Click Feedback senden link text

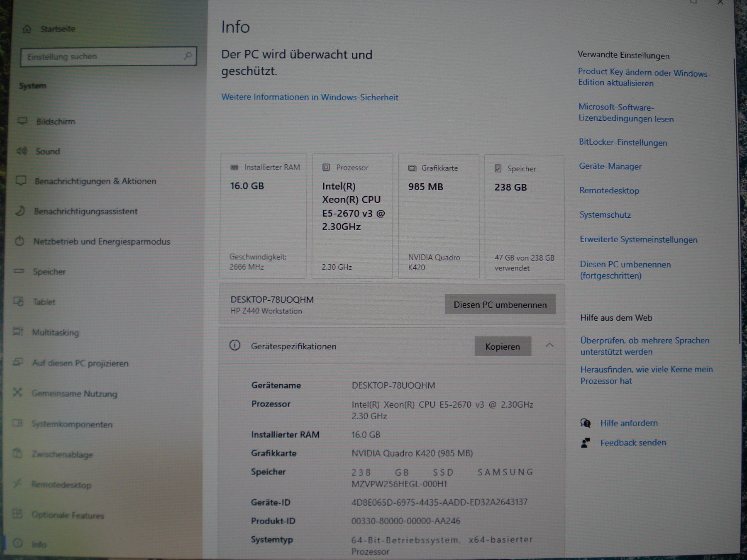click(633, 443)
